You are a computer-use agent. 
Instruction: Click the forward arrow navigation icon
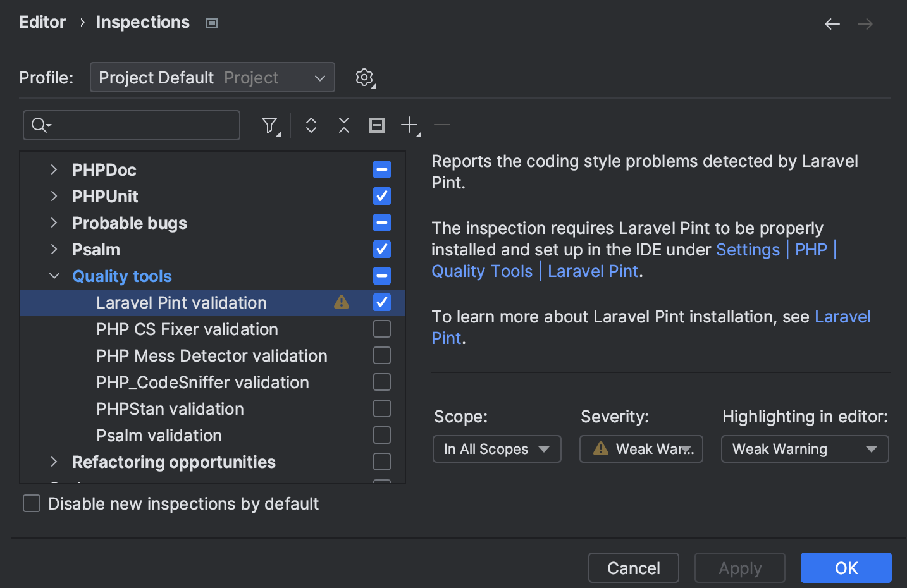point(865,24)
